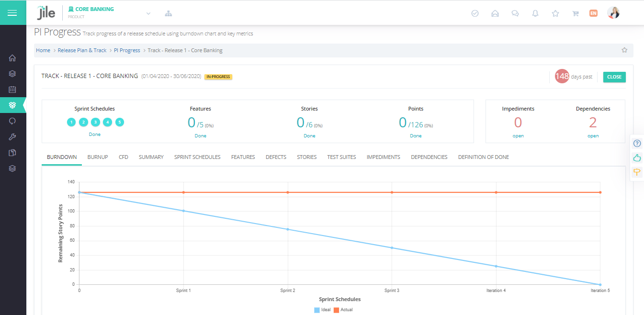Switch to the CFD tab
644x315 pixels.
pyautogui.click(x=124, y=157)
